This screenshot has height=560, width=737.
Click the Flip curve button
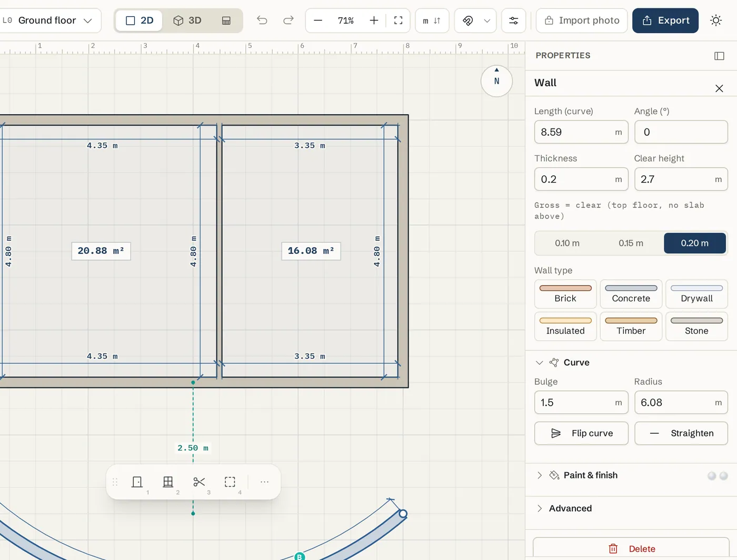coord(581,433)
